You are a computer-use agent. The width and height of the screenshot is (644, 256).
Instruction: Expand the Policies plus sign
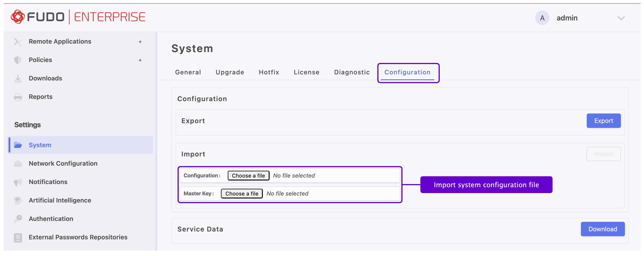tap(140, 60)
